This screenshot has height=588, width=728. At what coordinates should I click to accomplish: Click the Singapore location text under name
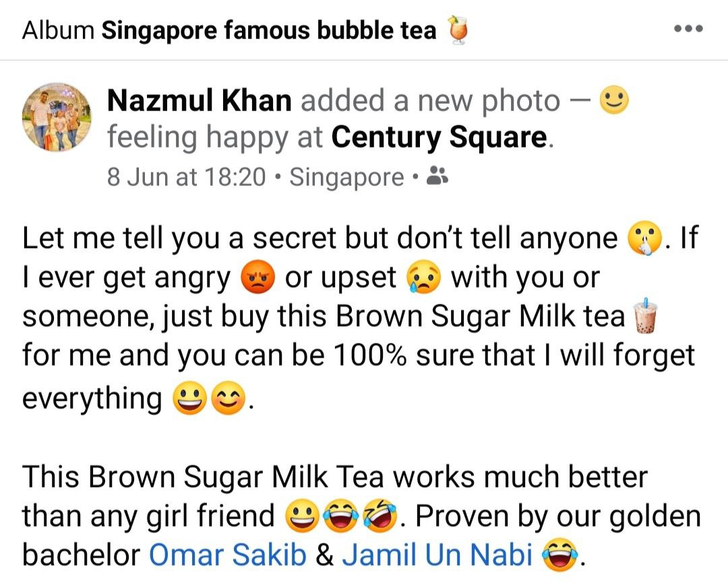(347, 177)
